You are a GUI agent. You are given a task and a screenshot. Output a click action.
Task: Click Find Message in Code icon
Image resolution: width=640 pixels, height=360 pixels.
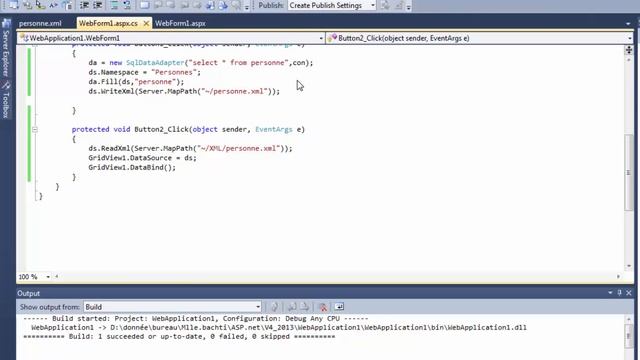274,307
